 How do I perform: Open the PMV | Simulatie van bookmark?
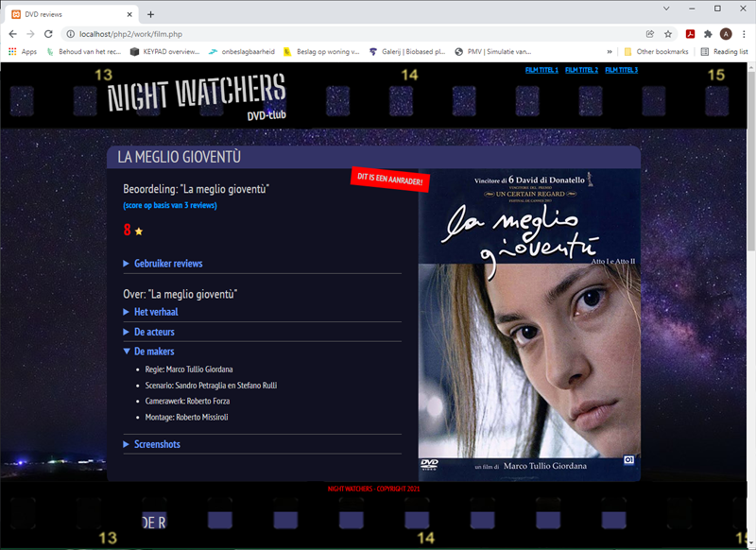click(492, 52)
